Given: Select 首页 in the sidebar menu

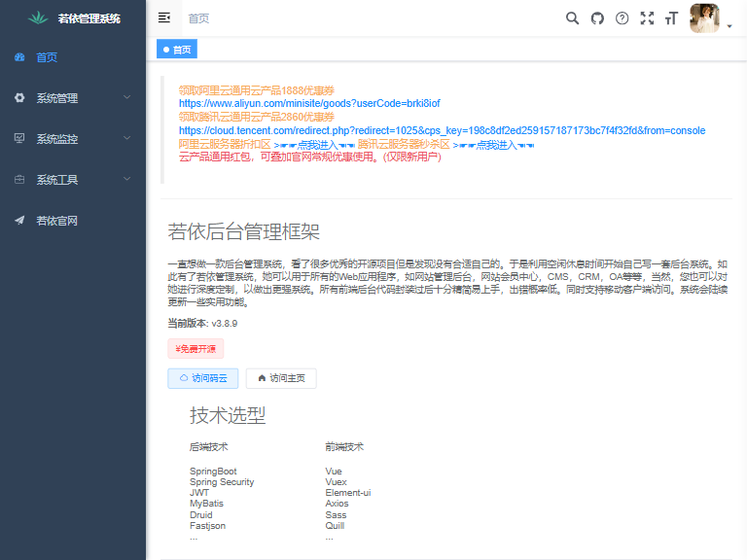Looking at the screenshot, I should click(47, 57).
